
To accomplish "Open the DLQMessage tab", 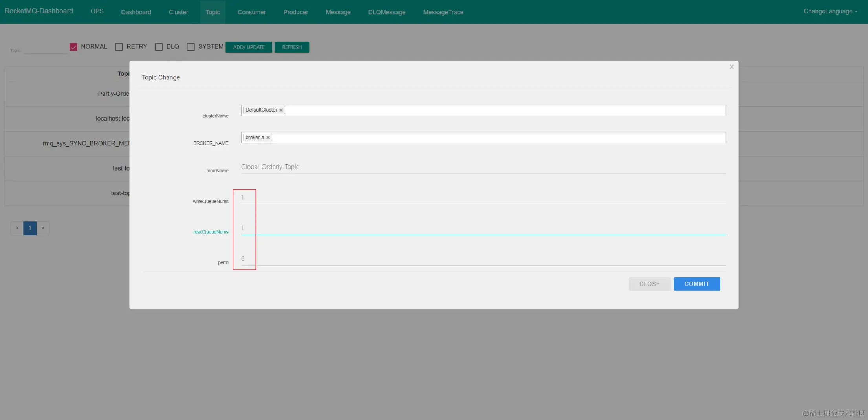I will [x=387, y=12].
